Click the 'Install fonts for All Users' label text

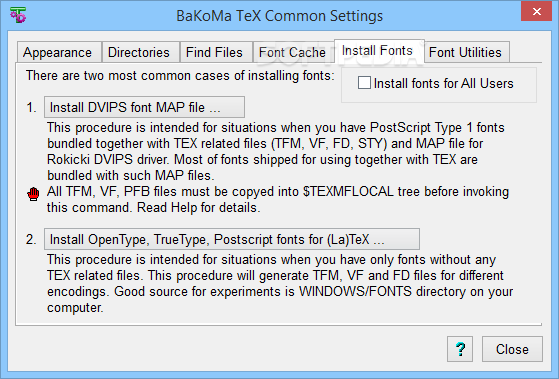[443, 83]
